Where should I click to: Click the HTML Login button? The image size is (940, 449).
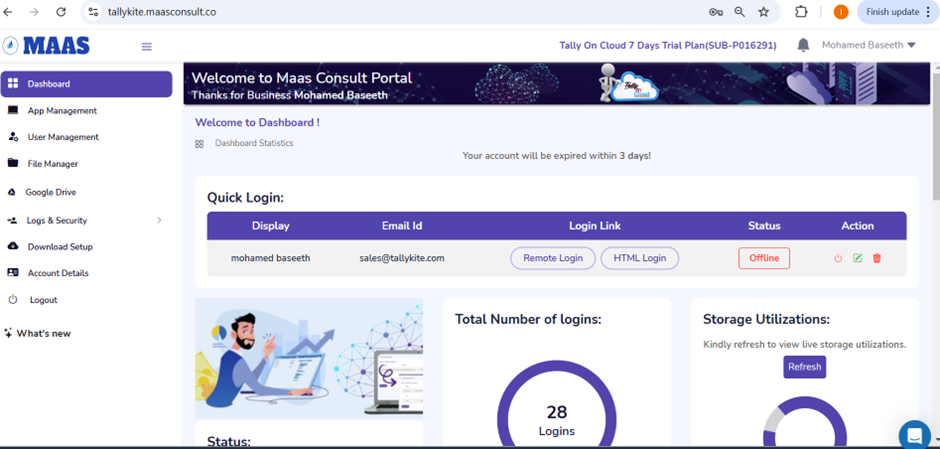coord(639,258)
